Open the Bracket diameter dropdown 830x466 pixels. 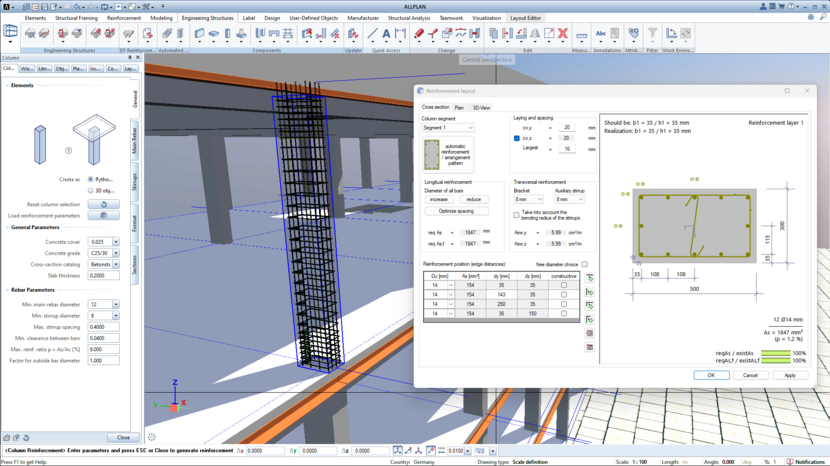pyautogui.click(x=528, y=199)
